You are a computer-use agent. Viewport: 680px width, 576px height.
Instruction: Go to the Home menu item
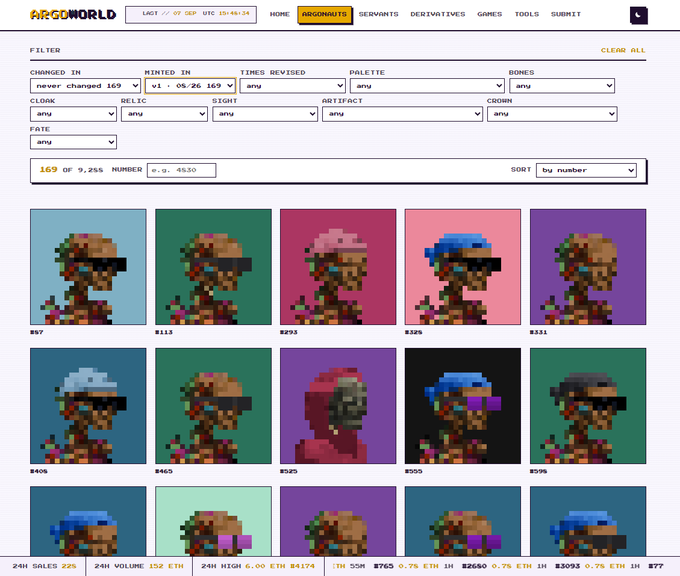pyautogui.click(x=280, y=14)
